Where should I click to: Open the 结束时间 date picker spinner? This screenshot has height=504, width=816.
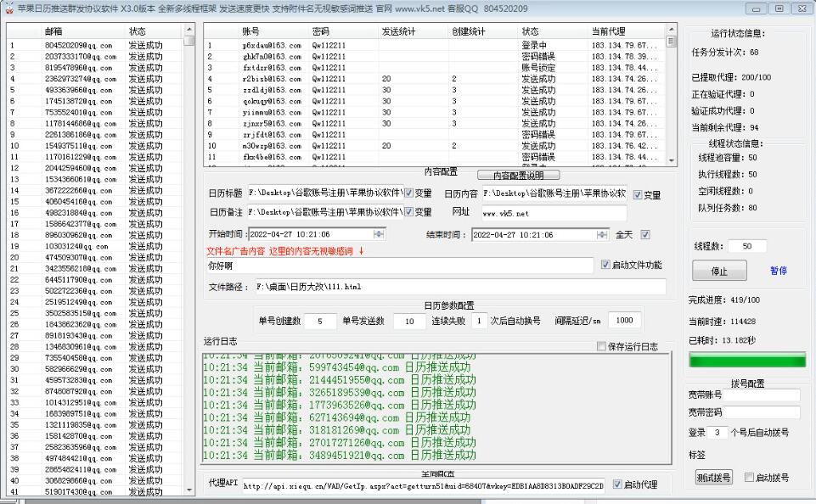603,235
